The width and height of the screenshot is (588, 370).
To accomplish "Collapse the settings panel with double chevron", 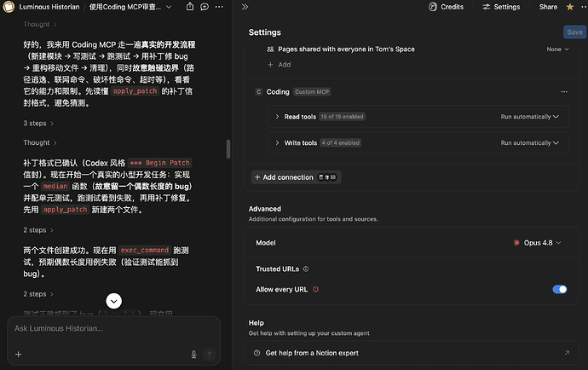I will coord(245,7).
